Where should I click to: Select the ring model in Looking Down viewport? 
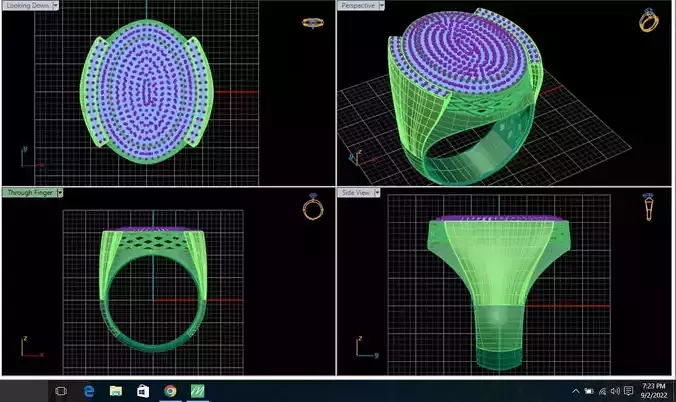tap(147, 91)
